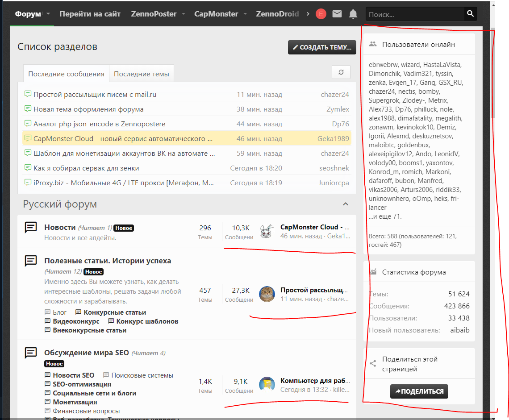Open the Поисковые системы subforum
This screenshot has width=509, height=420.
(142, 375)
